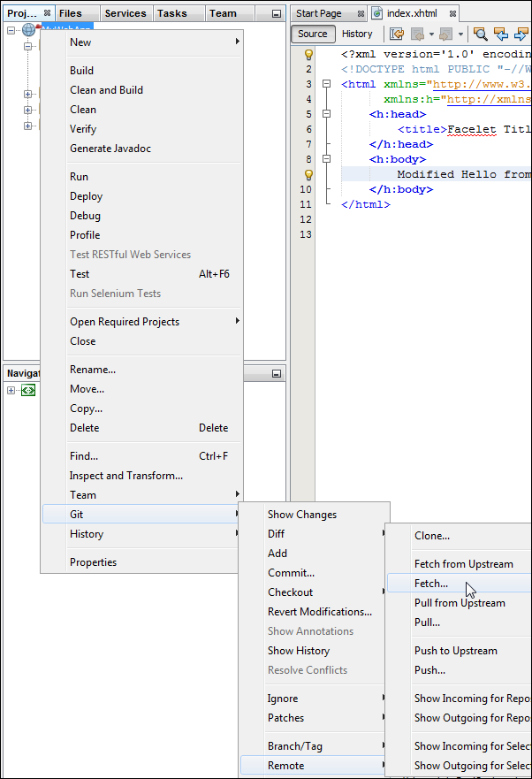Choose Commit... in the Git submenu
This screenshot has width=532, height=779.
point(291,573)
